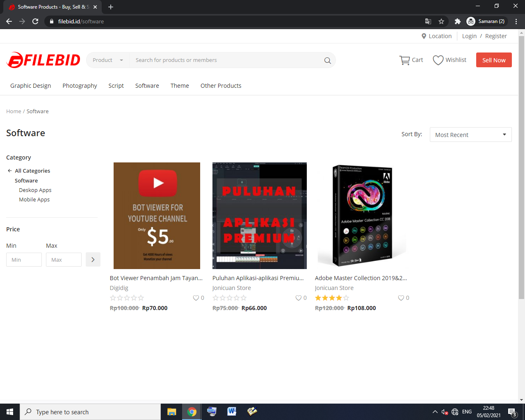Click the Sell Now button
The height and width of the screenshot is (420, 525).
click(x=494, y=60)
